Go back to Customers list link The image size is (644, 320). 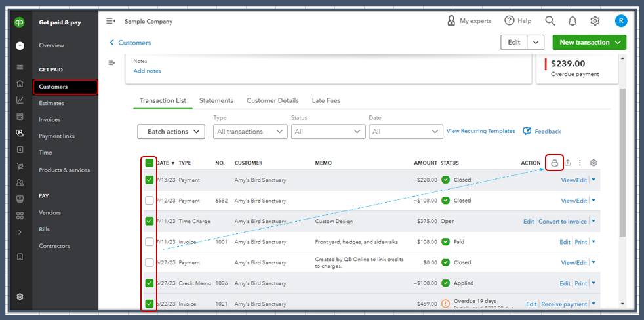pos(131,43)
